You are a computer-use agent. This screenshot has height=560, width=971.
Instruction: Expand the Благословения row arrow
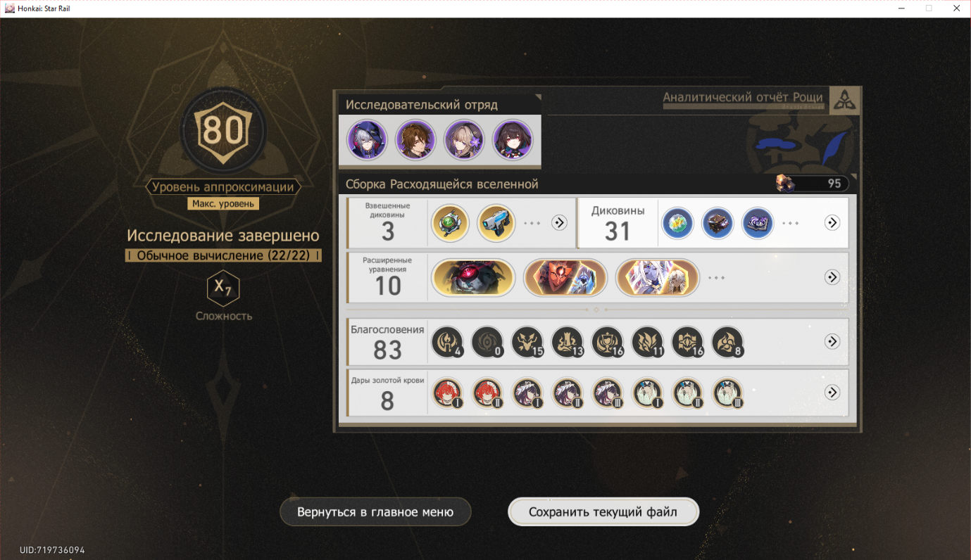click(x=832, y=341)
